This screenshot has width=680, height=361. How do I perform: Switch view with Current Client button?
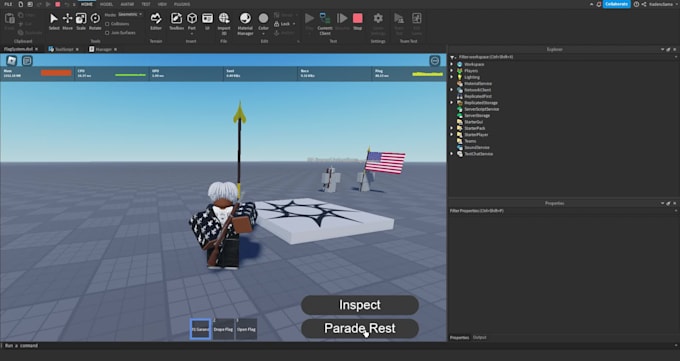tap(325, 23)
